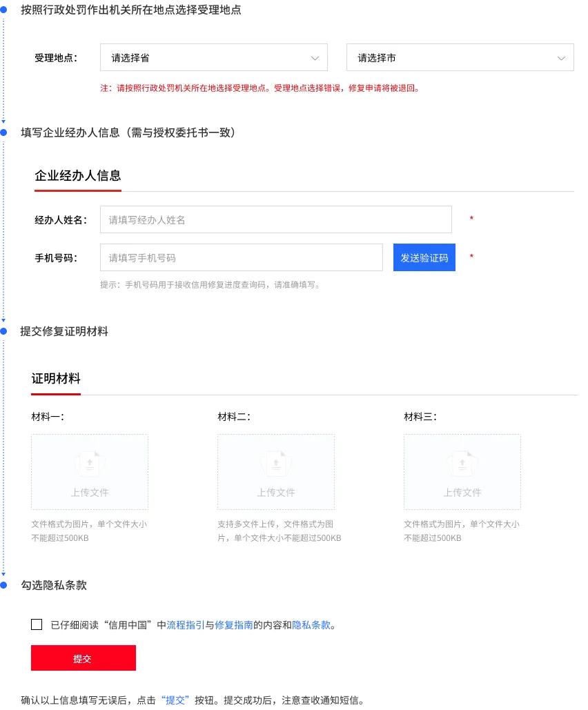
Task: Click the upload icon under 材料三
Action: [x=462, y=464]
